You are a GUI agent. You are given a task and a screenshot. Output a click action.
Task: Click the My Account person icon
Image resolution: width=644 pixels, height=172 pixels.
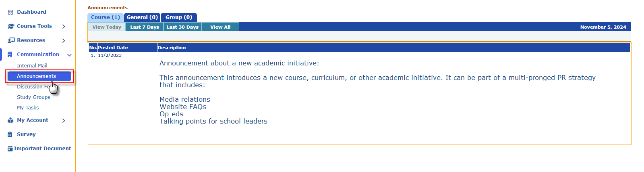10,120
